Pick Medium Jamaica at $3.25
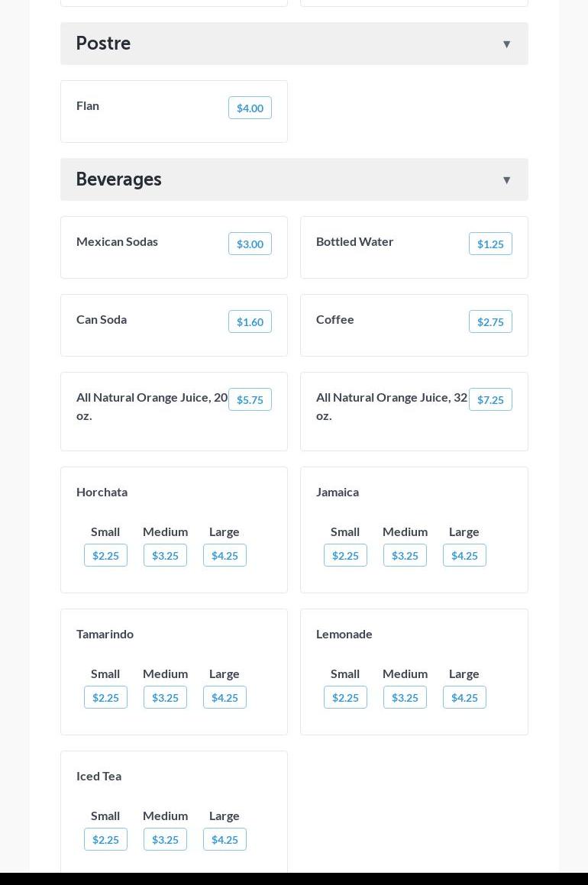588x885 pixels. click(x=405, y=556)
